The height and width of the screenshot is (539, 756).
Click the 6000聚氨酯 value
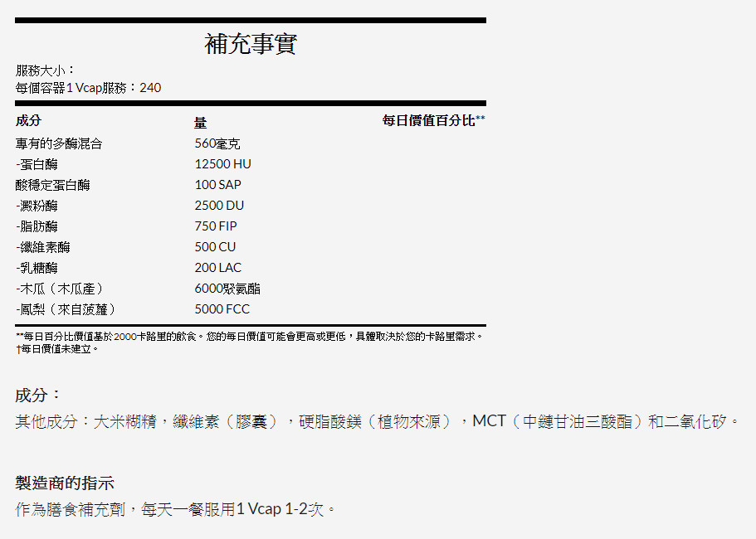pyautogui.click(x=227, y=289)
